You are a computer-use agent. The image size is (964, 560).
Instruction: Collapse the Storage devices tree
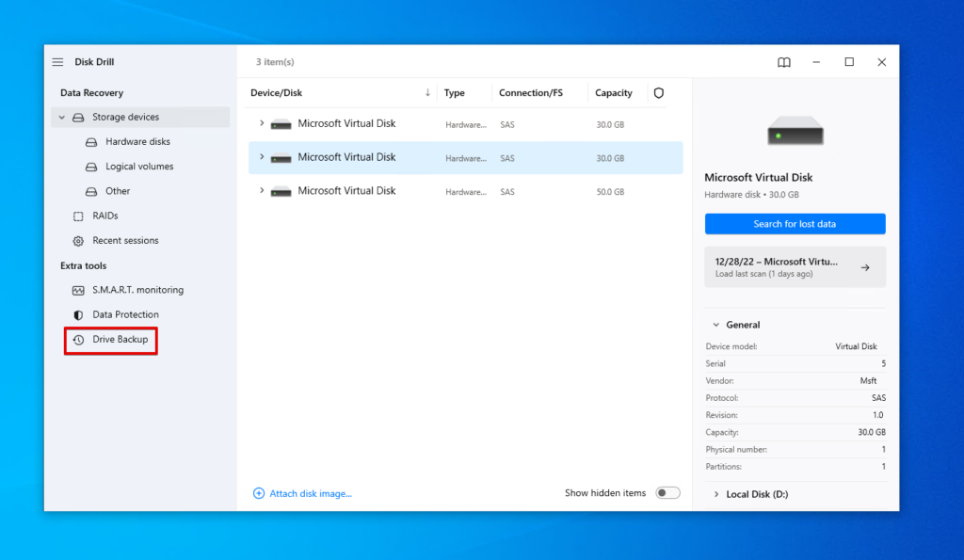(x=61, y=117)
